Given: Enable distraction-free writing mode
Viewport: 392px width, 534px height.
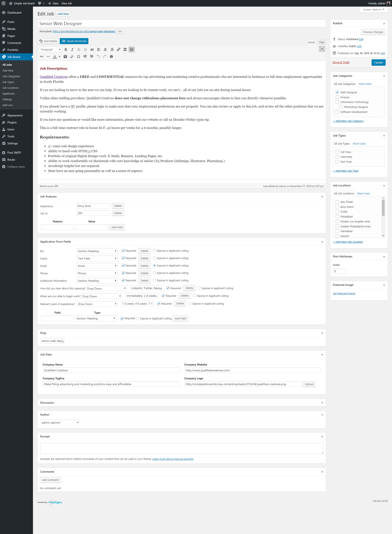Looking at the screenshot, I should tap(322, 49).
